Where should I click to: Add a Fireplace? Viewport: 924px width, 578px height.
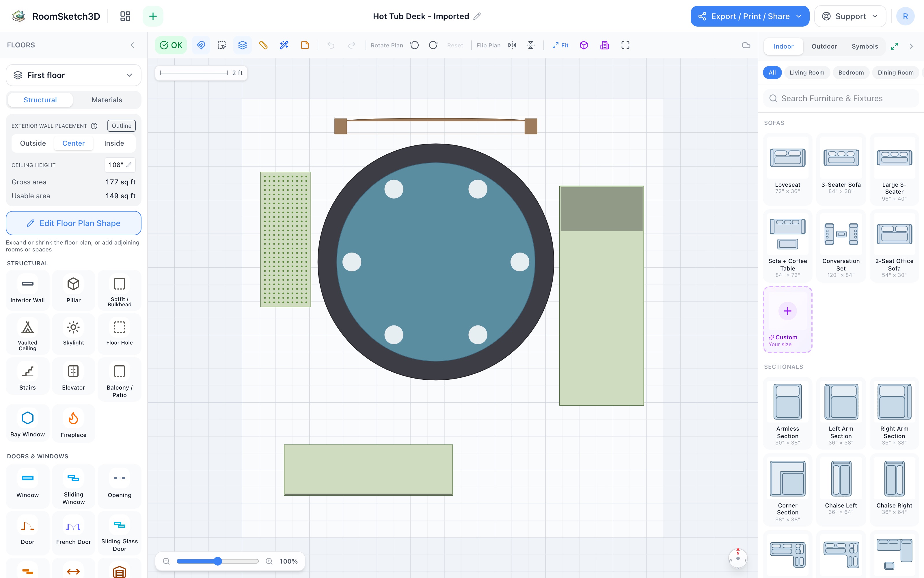pyautogui.click(x=73, y=424)
